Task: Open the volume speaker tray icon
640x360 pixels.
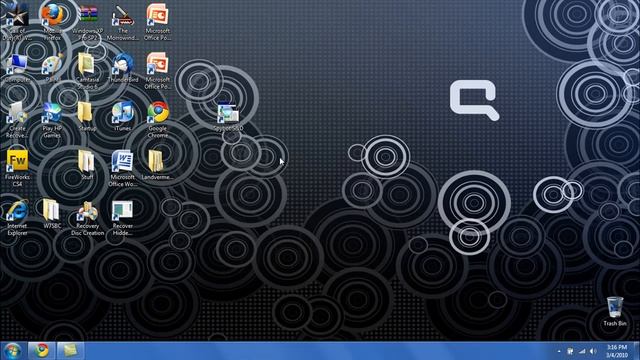Action: click(x=593, y=351)
